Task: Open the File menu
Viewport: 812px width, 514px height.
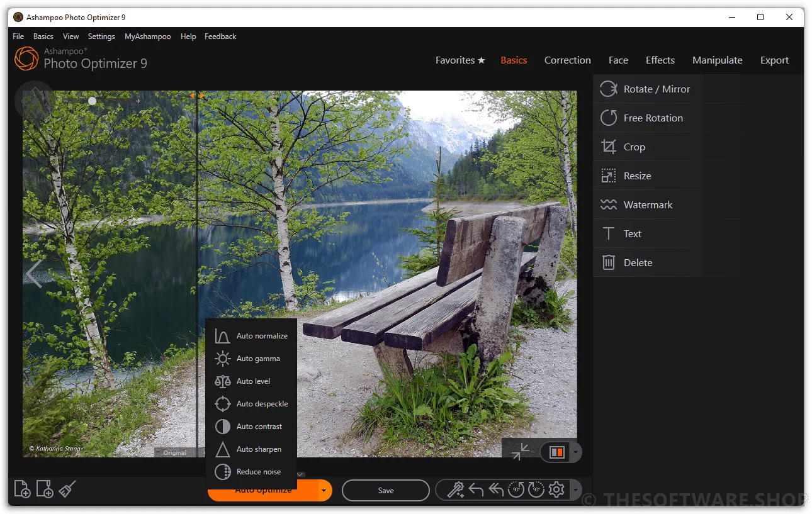Action: pyautogui.click(x=18, y=36)
